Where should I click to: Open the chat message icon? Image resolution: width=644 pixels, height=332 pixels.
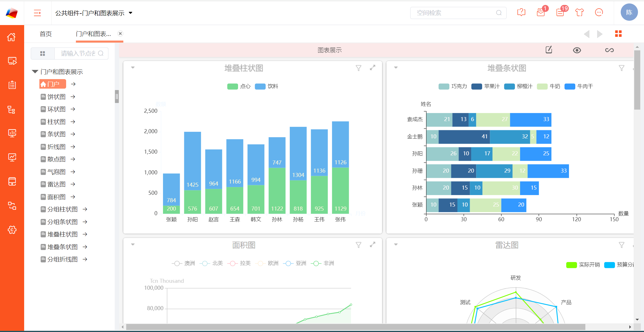click(x=599, y=12)
